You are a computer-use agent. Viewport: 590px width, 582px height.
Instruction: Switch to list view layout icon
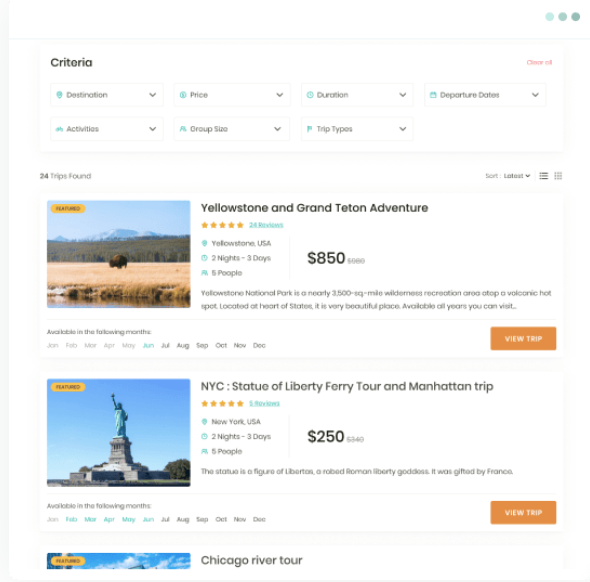tap(543, 176)
